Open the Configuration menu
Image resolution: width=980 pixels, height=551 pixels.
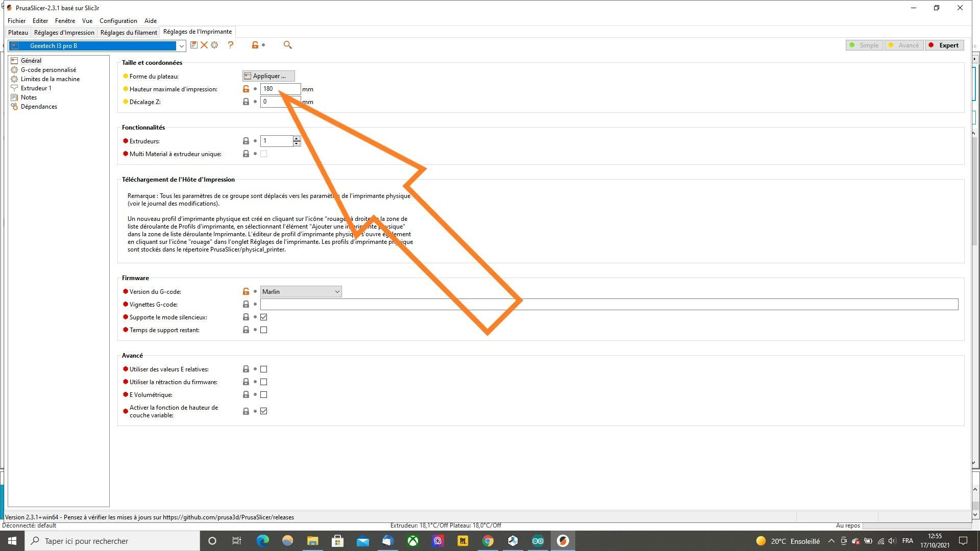coord(118,21)
